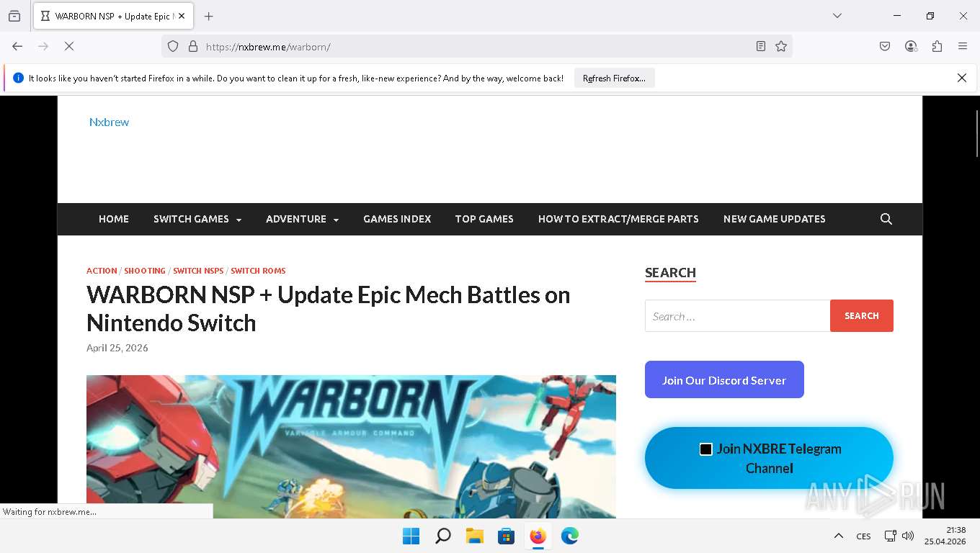Screen dimensions: 980x553
Task: Show tracking protection shield info
Action: (173, 46)
